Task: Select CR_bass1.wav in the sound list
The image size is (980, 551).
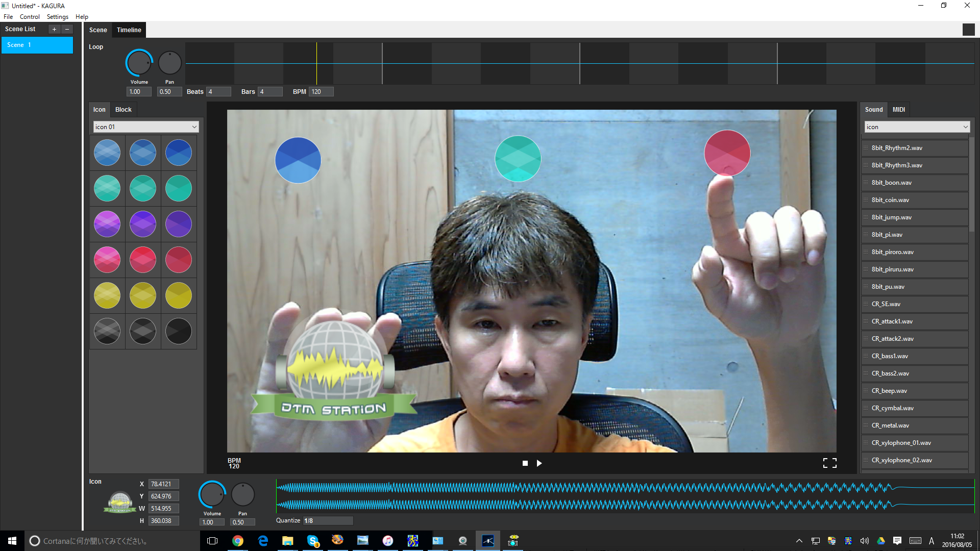Action: tap(915, 356)
